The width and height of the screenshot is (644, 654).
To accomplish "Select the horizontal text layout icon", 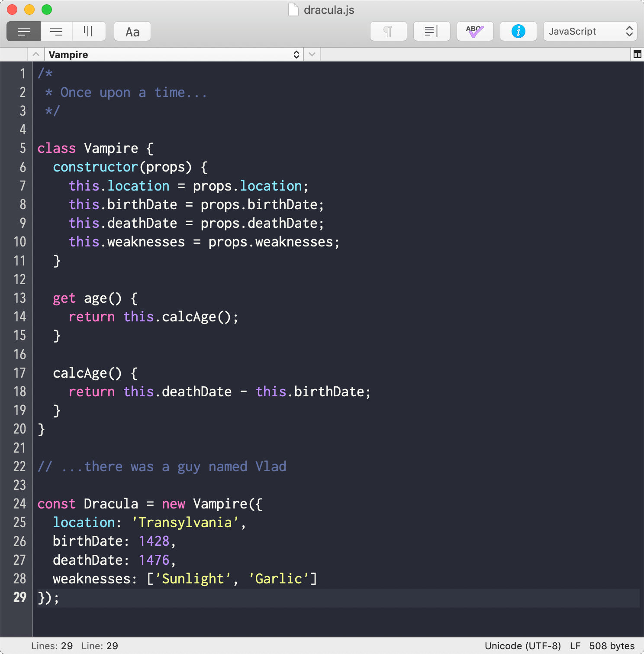I will pyautogui.click(x=23, y=31).
